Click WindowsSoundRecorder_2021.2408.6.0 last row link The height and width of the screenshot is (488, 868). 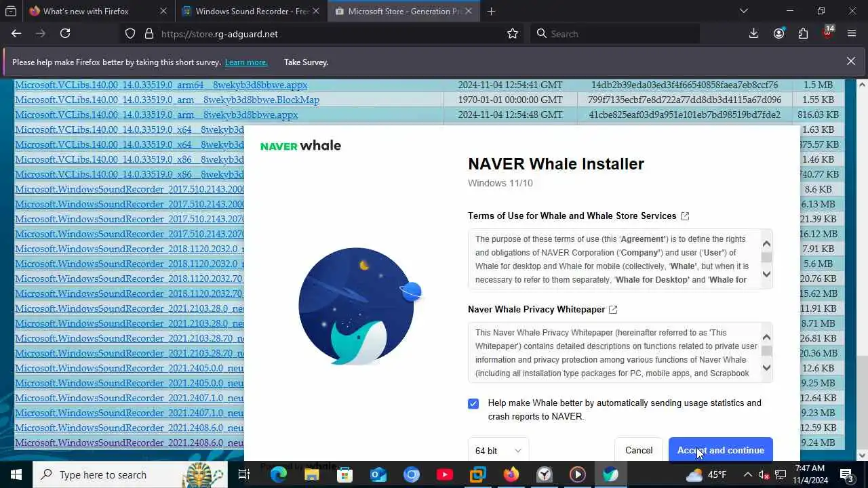pos(130,443)
